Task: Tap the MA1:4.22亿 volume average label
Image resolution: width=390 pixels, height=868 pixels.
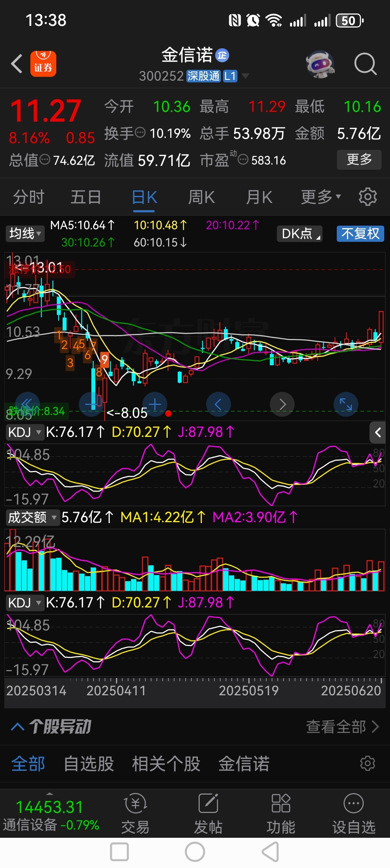Action: 163,517
